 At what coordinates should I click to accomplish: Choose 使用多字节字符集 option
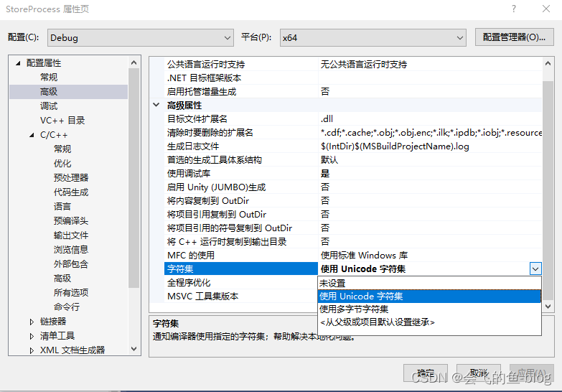[x=429, y=309]
